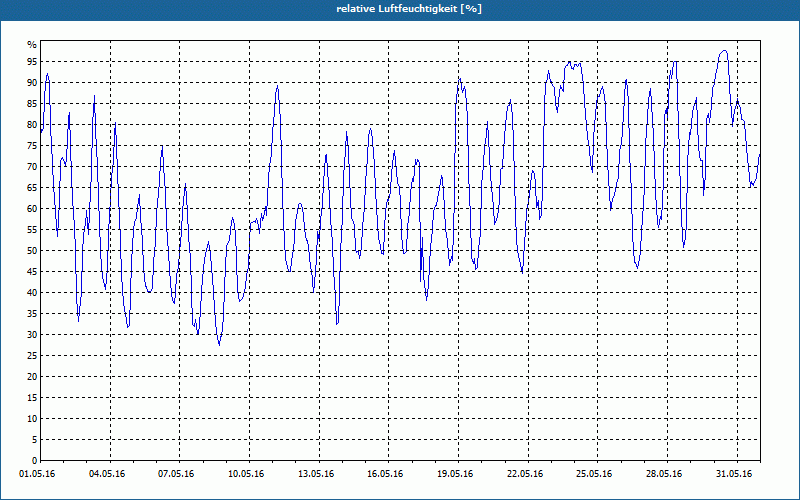Image resolution: width=800 pixels, height=500 pixels.
Task: Click the y-axis label '50'
Action: pos(32,251)
